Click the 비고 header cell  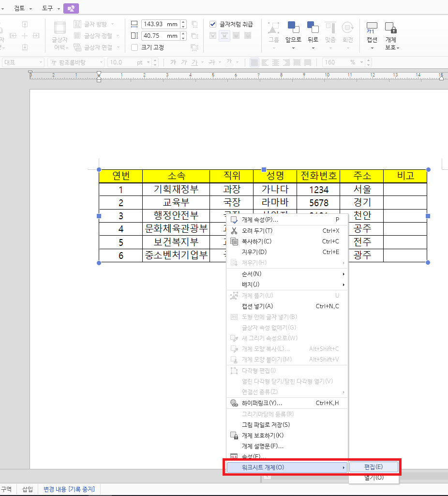coord(405,176)
